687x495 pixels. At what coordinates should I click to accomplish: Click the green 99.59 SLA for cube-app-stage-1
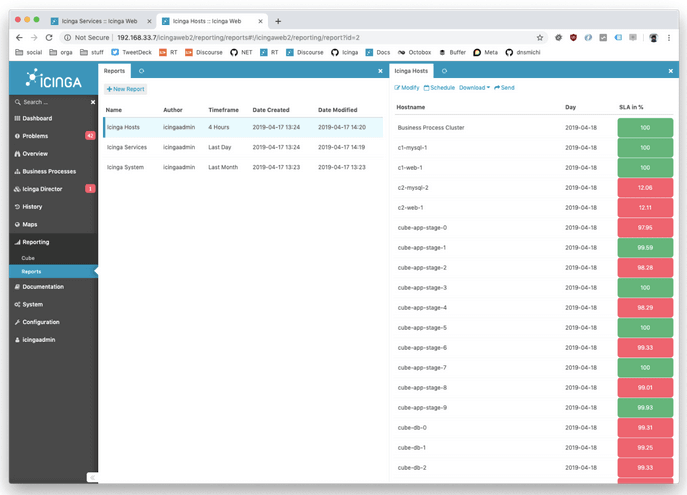[645, 248]
